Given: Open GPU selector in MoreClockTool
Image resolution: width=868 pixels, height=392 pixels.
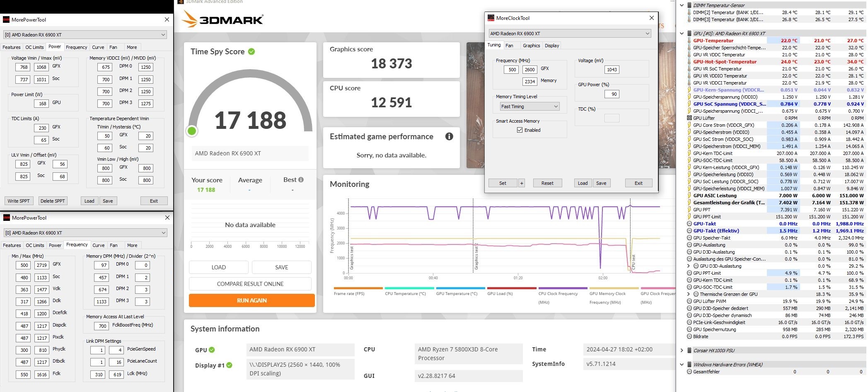Looking at the screenshot, I should point(570,34).
